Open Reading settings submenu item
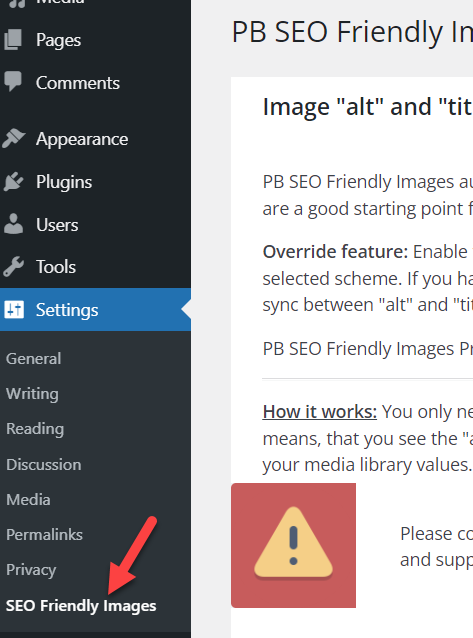Screen dimensions: 473x638 pyautogui.click(x=35, y=429)
